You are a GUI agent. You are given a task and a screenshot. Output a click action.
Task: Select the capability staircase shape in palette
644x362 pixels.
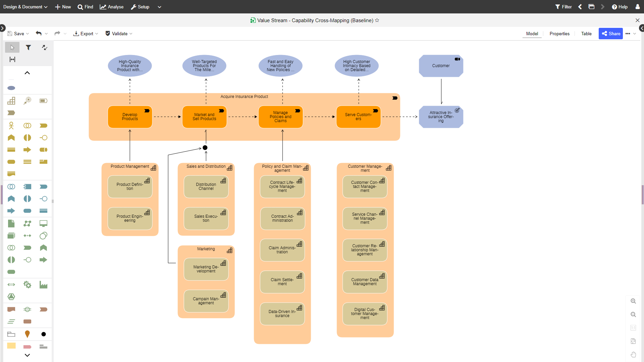(11, 101)
